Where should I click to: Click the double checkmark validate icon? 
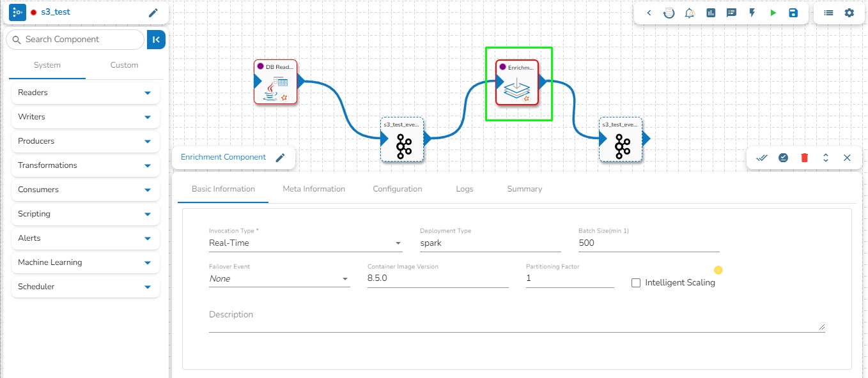(x=762, y=158)
